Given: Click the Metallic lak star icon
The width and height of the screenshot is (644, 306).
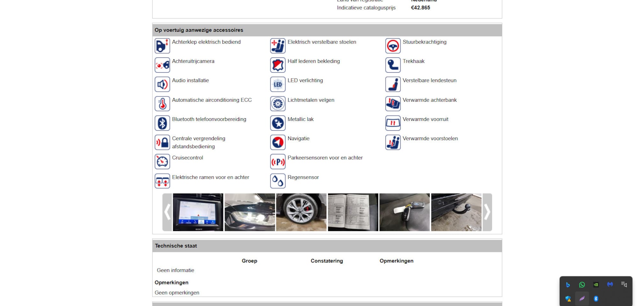Looking at the screenshot, I should (x=278, y=123).
